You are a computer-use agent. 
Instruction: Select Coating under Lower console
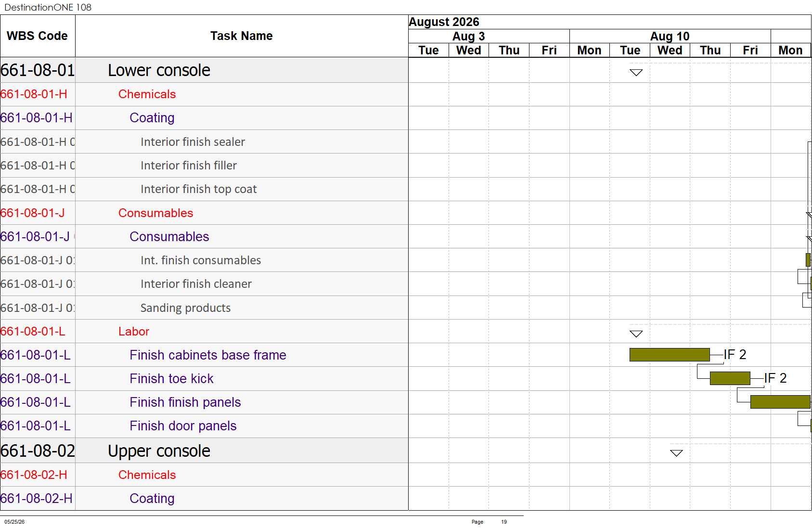pos(204,118)
